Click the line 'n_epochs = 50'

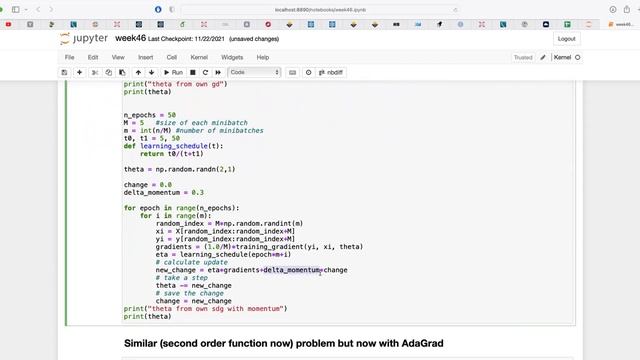[x=150, y=115]
